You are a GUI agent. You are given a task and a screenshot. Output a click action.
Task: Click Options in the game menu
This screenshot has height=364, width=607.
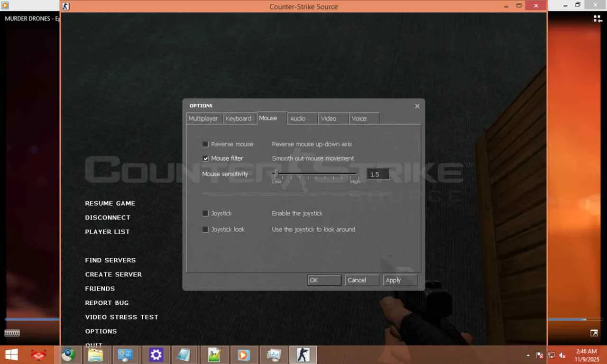point(101,331)
